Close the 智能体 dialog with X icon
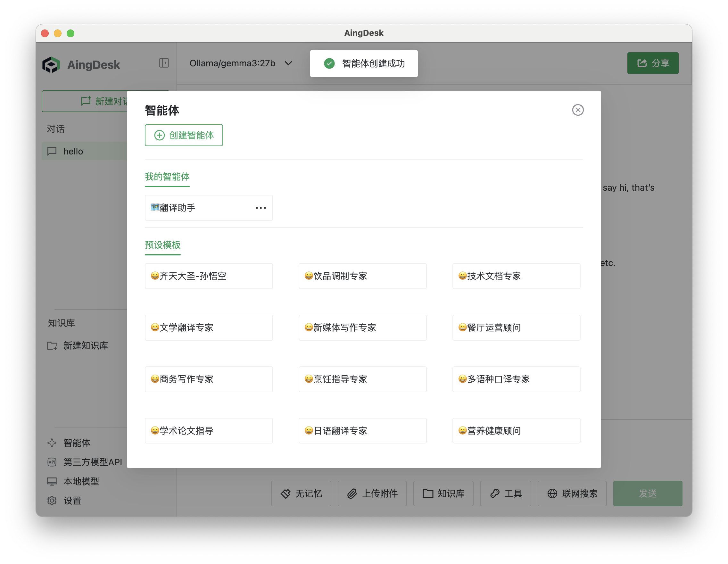728x564 pixels. click(x=578, y=110)
